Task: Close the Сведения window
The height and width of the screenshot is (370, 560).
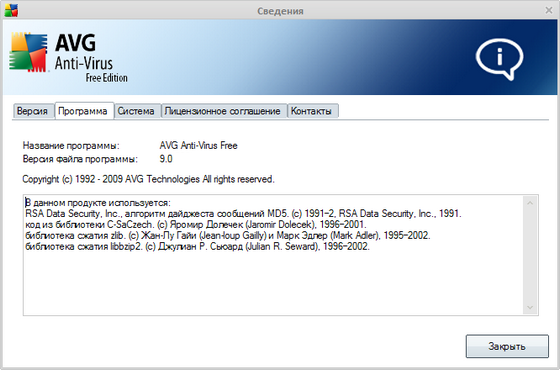Action: (x=549, y=11)
